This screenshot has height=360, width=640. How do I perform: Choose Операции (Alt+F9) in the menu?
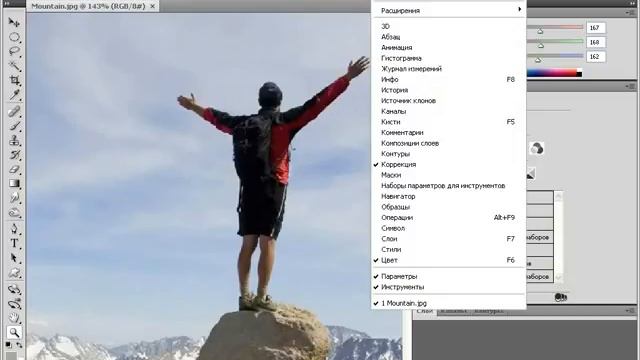click(x=448, y=218)
